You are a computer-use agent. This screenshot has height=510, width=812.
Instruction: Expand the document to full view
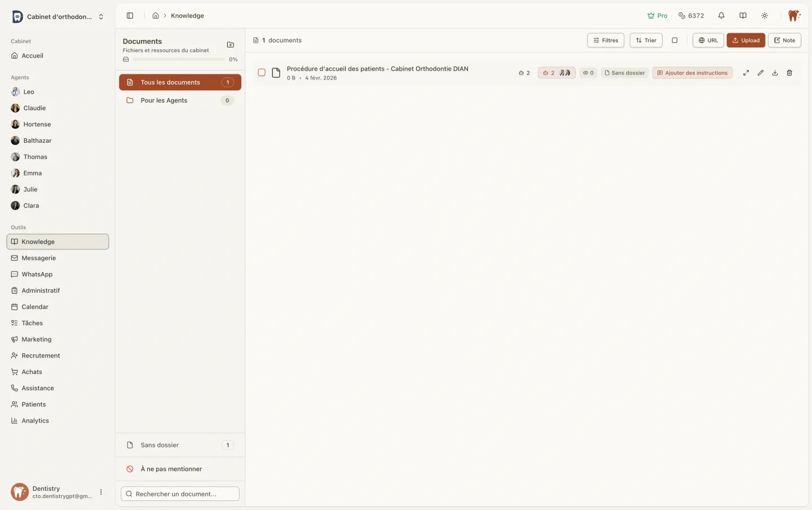tap(745, 73)
